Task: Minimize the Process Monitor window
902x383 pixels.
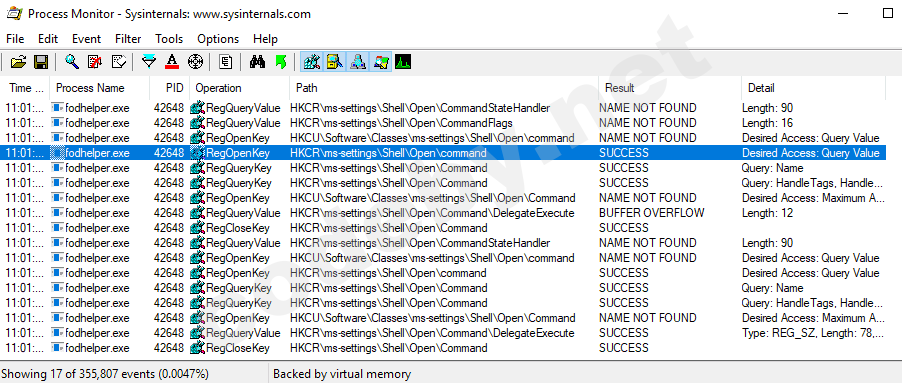Action: click(843, 13)
